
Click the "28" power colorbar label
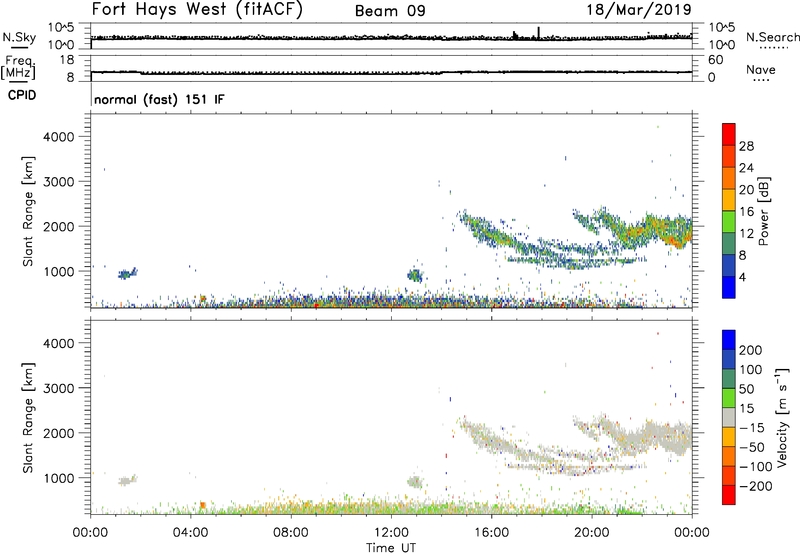click(746, 146)
